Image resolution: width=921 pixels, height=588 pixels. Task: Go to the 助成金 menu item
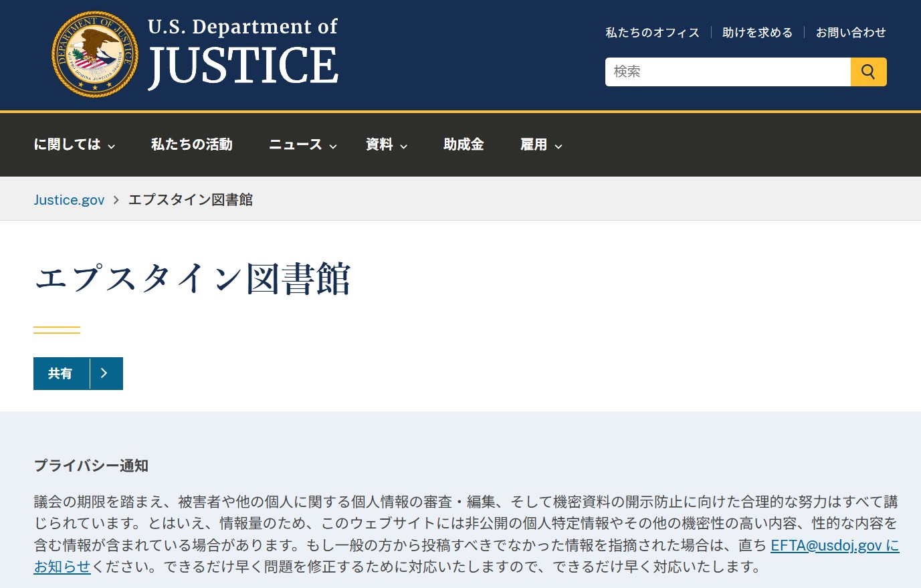464,144
